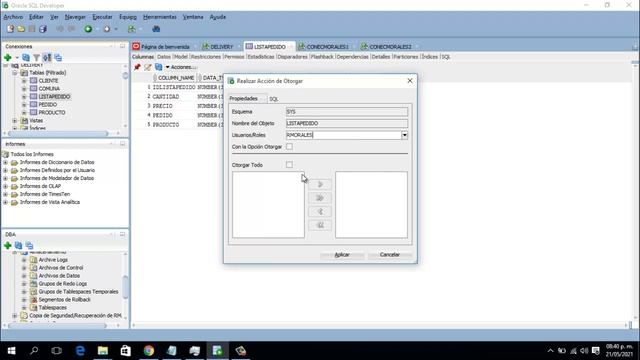
Task: Click the New file toolbar icon
Action: [11, 29]
